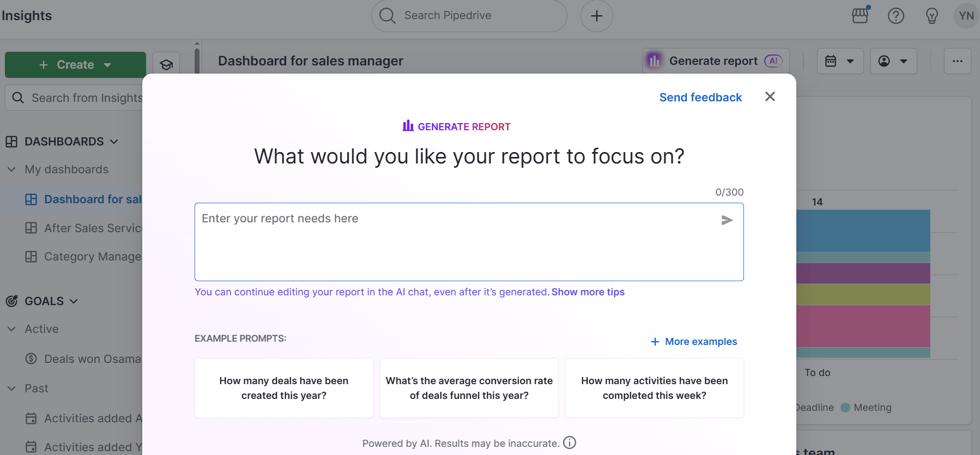Click the send arrow icon in prompt box
Screen dimensions: 980x455
[727, 220]
